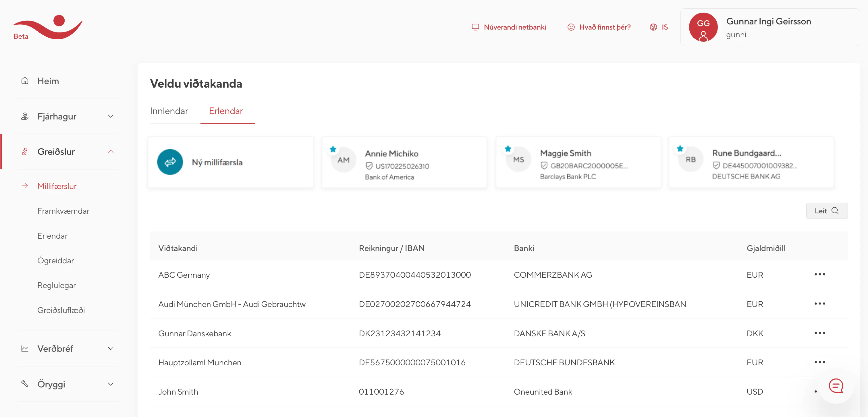Switch to the Innlendar tab
This screenshot has height=417, width=868.
[x=169, y=111]
